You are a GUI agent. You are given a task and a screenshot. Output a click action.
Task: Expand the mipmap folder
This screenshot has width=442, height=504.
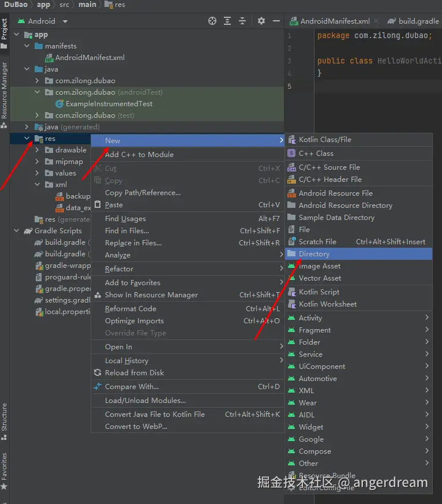[38, 162]
